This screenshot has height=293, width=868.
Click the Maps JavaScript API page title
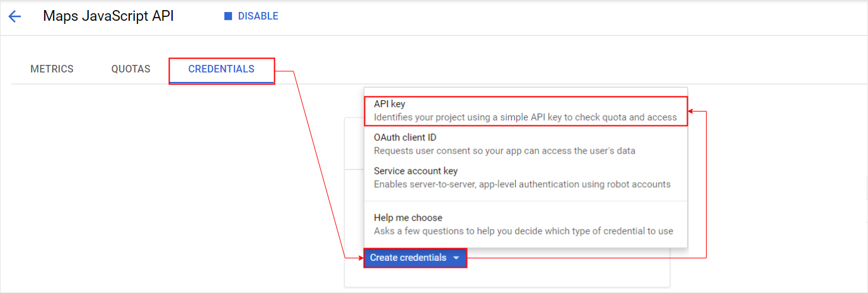(108, 16)
